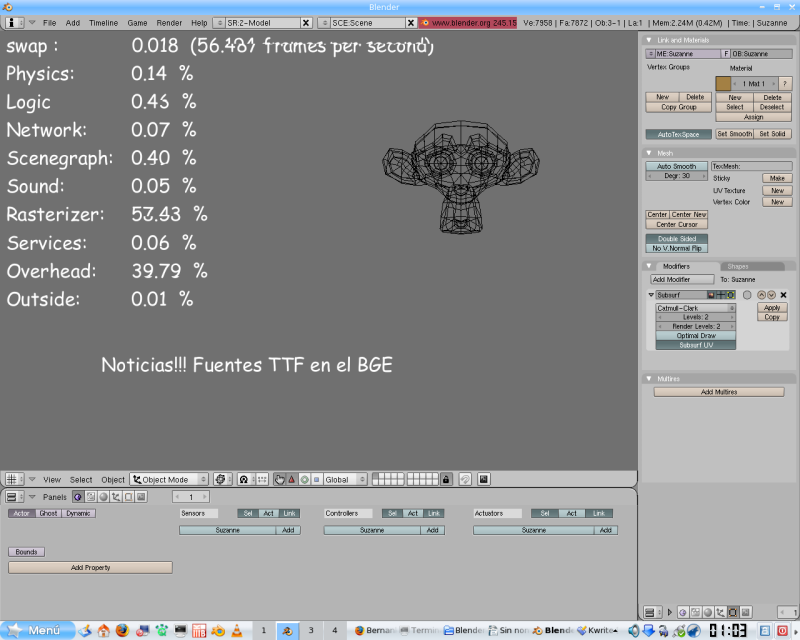Toggle the Ghost button
This screenshot has height=640, width=800.
tap(48, 513)
